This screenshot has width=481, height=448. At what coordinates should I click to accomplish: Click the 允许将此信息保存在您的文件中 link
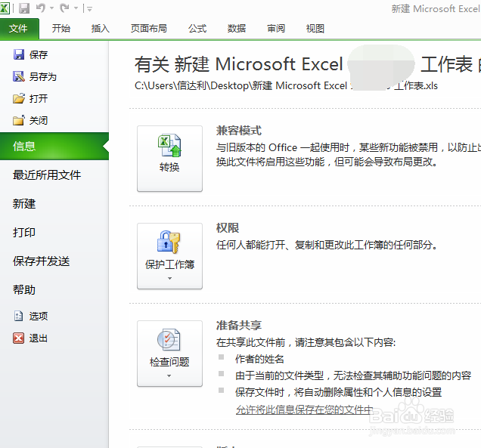pyautogui.click(x=304, y=409)
